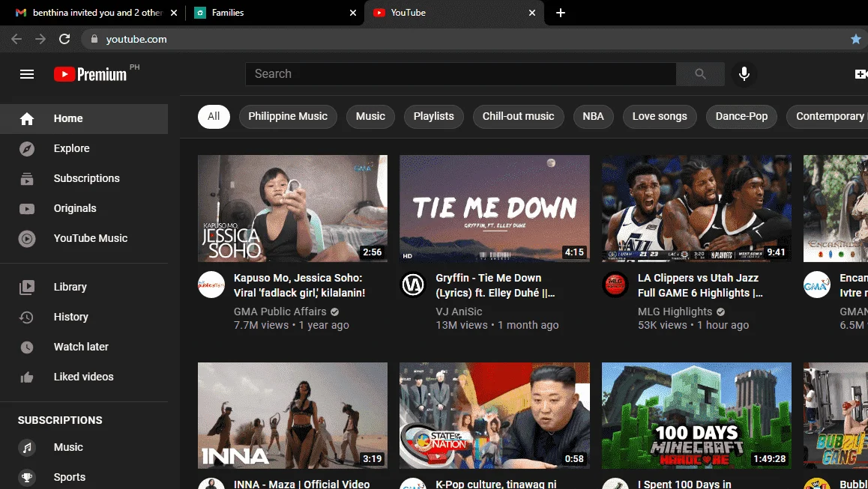This screenshot has width=868, height=489.
Task: Select the Contemporary filter chip
Action: (828, 117)
